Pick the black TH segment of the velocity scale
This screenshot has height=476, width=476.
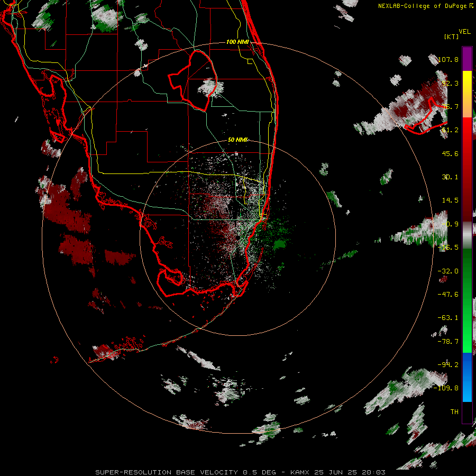467,412
